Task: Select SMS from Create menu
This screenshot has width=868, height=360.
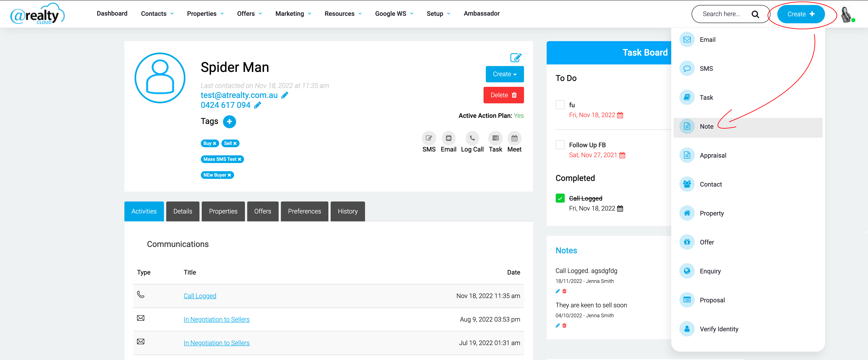Action: coord(748,69)
